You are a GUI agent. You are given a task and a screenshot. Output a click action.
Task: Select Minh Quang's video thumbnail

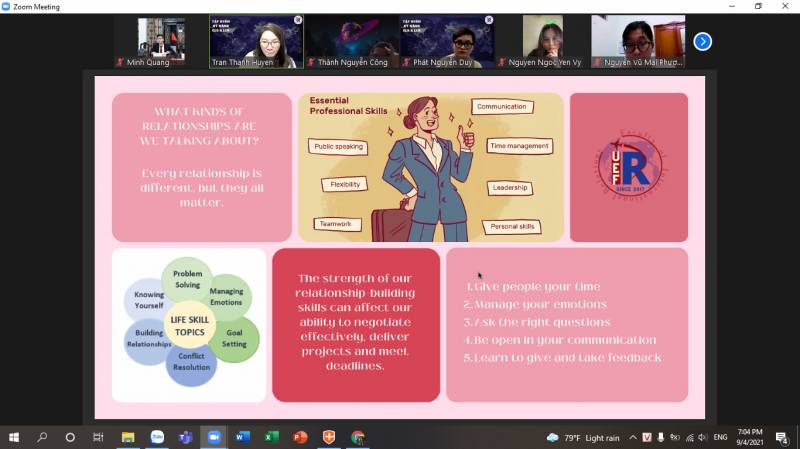[x=161, y=41]
